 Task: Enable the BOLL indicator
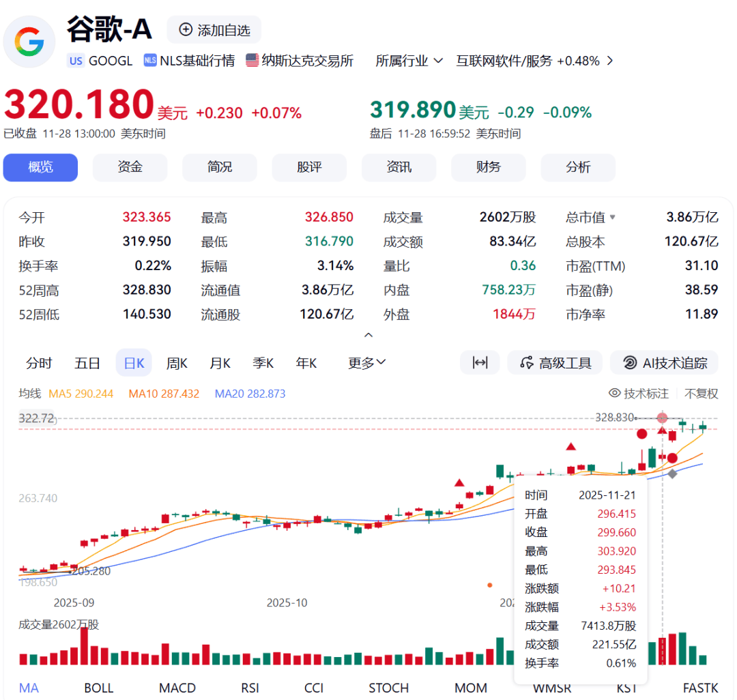coord(98,688)
